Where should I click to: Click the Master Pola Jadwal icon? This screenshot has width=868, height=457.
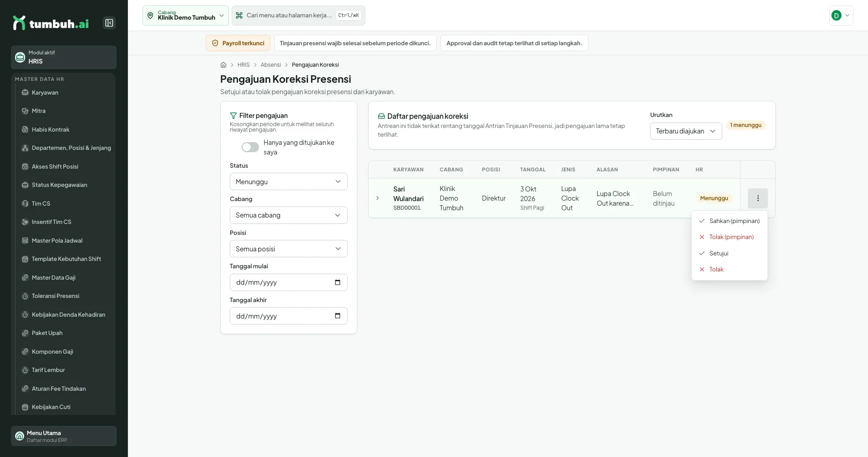[25, 240]
